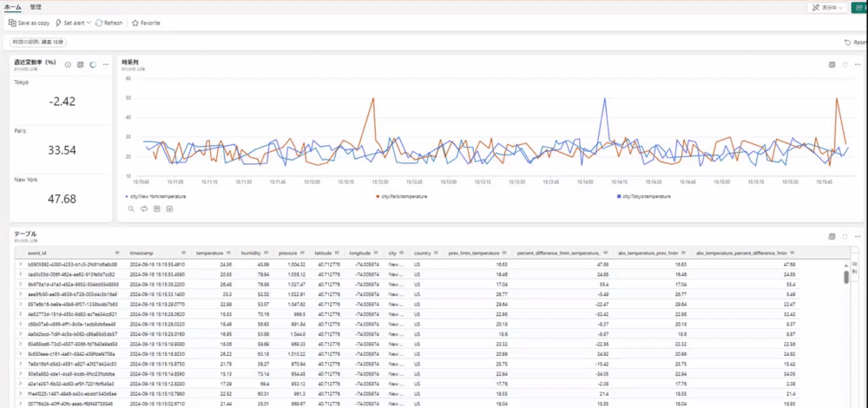
Task: Click refresh spinner on 直近変動率 tile
Action: [93, 65]
